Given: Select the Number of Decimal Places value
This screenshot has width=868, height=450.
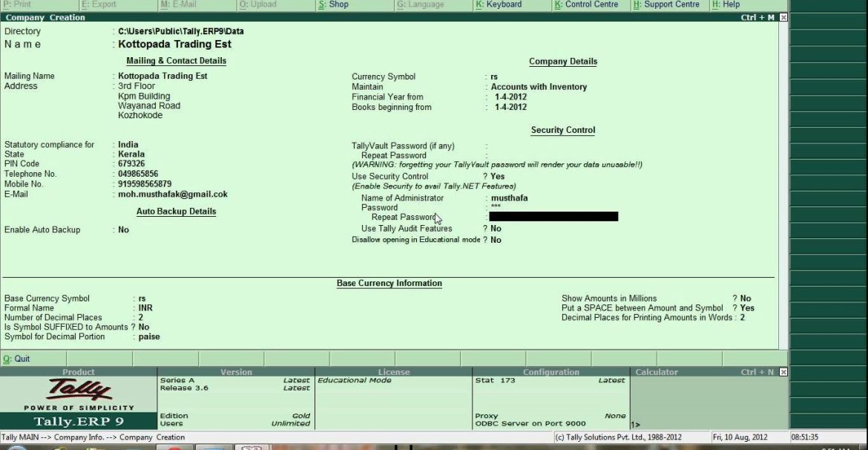Looking at the screenshot, I should 141,318.
